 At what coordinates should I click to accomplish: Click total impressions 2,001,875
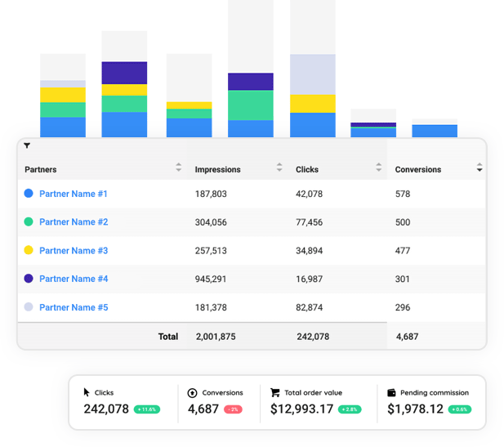[x=216, y=337]
